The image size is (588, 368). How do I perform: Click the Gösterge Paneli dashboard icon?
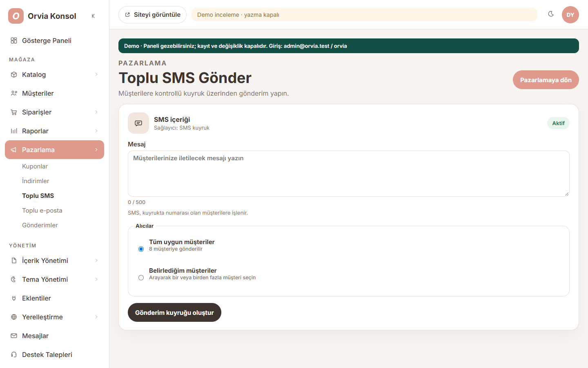pyautogui.click(x=14, y=40)
